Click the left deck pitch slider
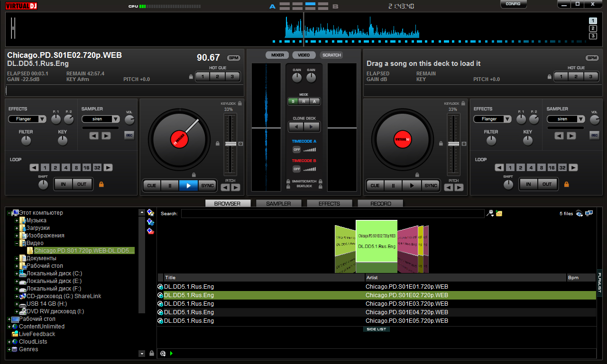Viewport: 607px width, 364px height. coord(230,145)
